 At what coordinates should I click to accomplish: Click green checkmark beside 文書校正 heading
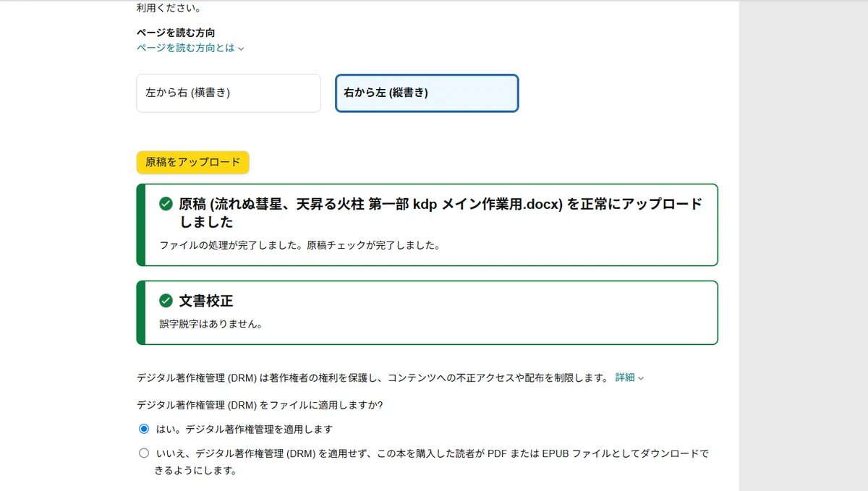click(x=166, y=300)
